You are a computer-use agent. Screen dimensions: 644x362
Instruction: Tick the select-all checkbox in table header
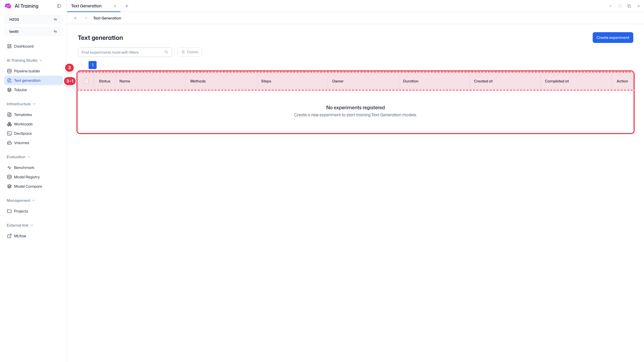86,81
